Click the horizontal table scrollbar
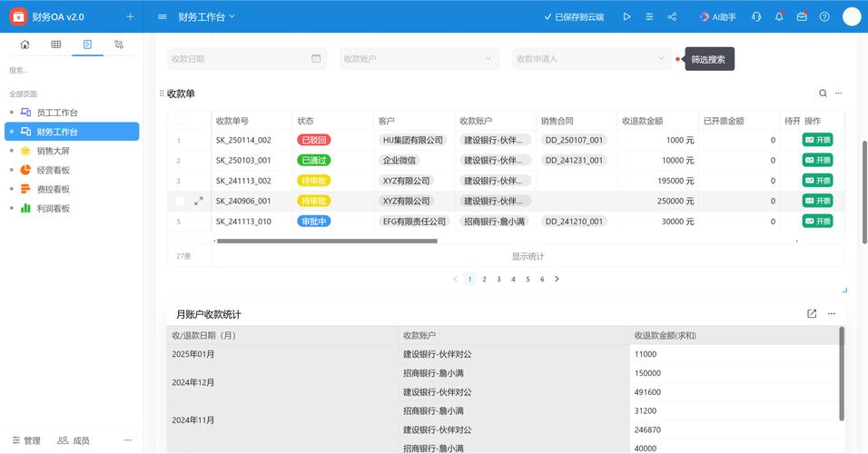This screenshot has height=454, width=868. coord(327,241)
